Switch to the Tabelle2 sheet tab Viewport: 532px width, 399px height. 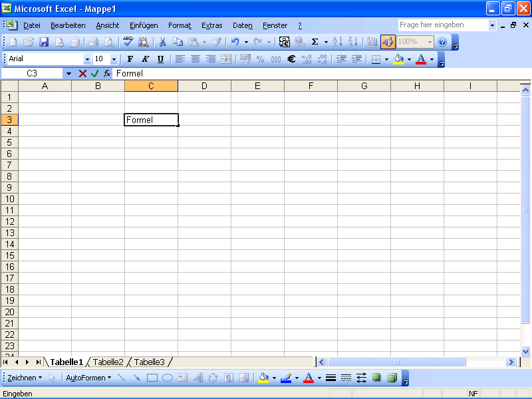pos(108,362)
